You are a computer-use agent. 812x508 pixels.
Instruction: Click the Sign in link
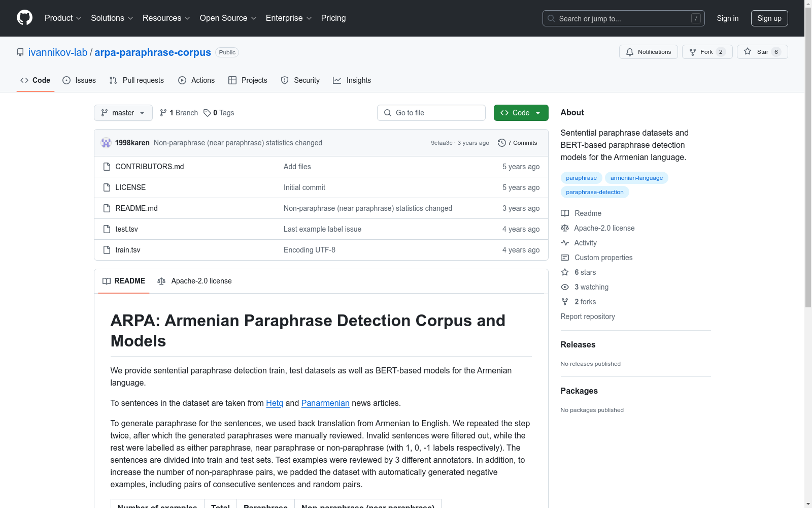[x=727, y=18]
